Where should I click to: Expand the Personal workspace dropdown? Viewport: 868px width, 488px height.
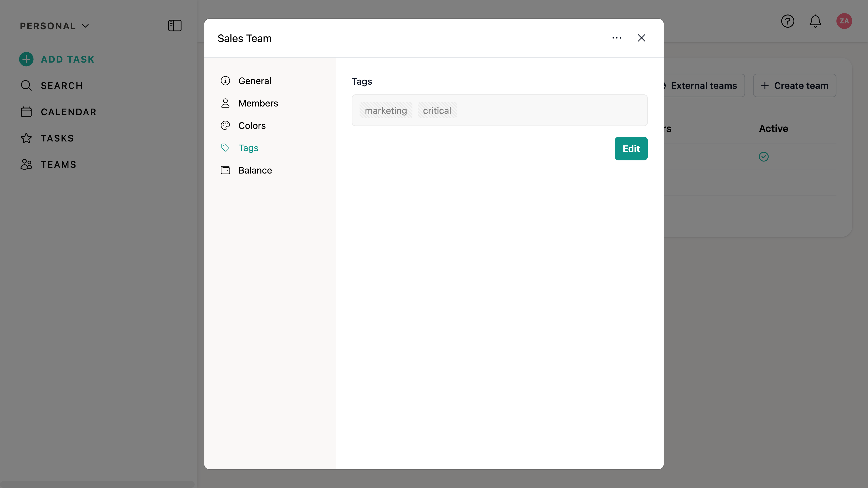(x=54, y=26)
